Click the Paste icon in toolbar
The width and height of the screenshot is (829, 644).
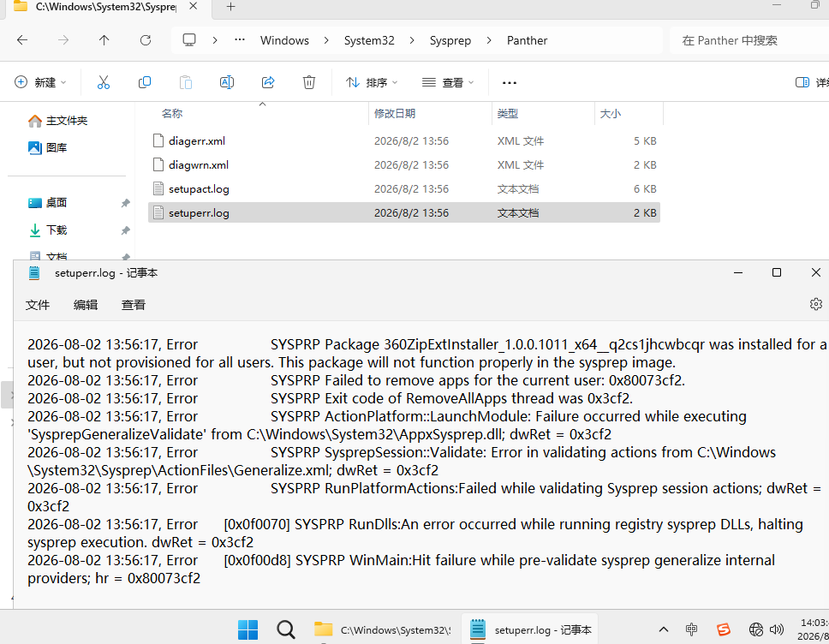[x=186, y=82]
